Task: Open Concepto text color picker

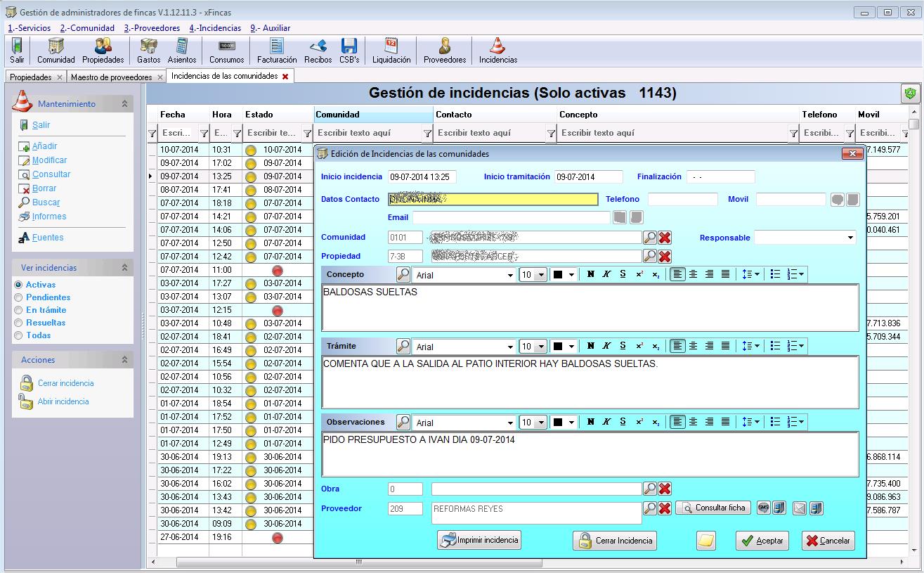Action: pos(564,275)
